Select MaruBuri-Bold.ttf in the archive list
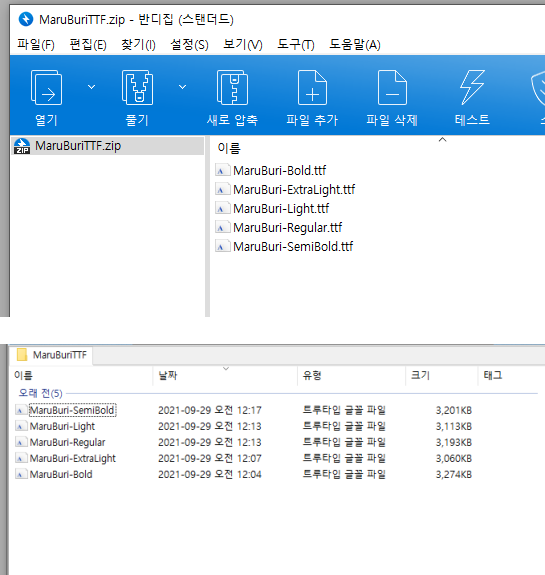This screenshot has width=545, height=575. pyautogui.click(x=279, y=171)
